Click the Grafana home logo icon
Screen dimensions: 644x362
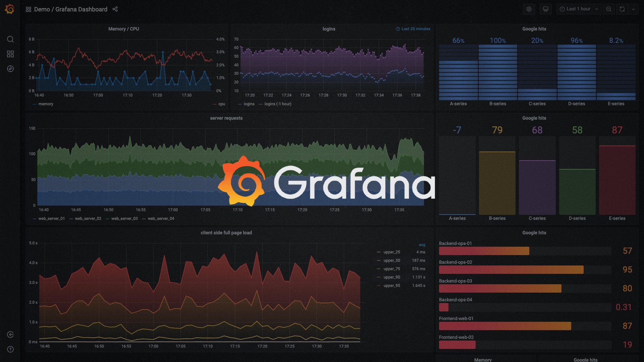pos(10,9)
